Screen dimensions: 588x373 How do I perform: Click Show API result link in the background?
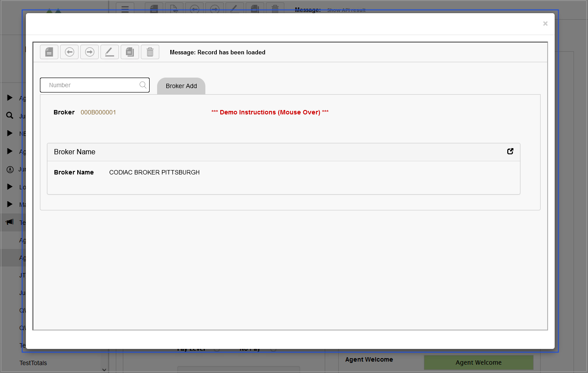point(346,10)
